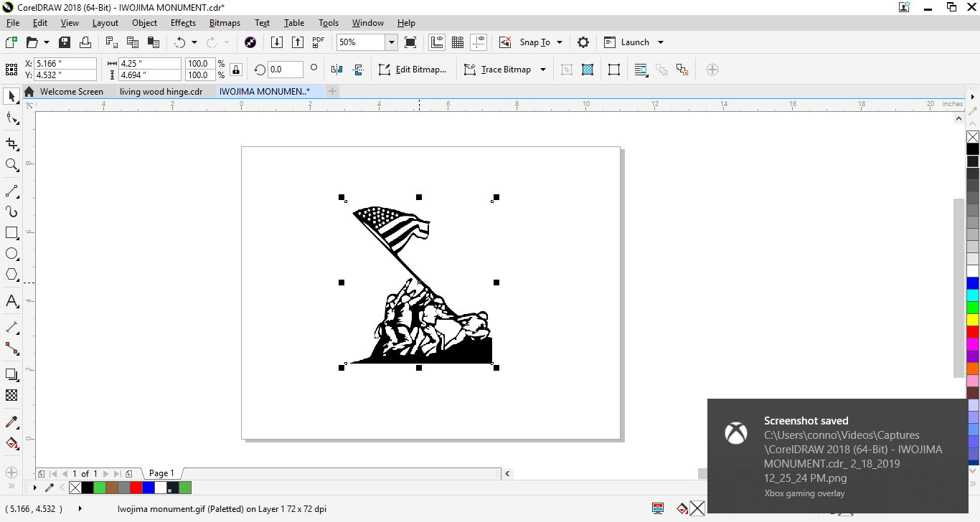Select the Shape tool
The image size is (980, 522).
pyautogui.click(x=11, y=118)
